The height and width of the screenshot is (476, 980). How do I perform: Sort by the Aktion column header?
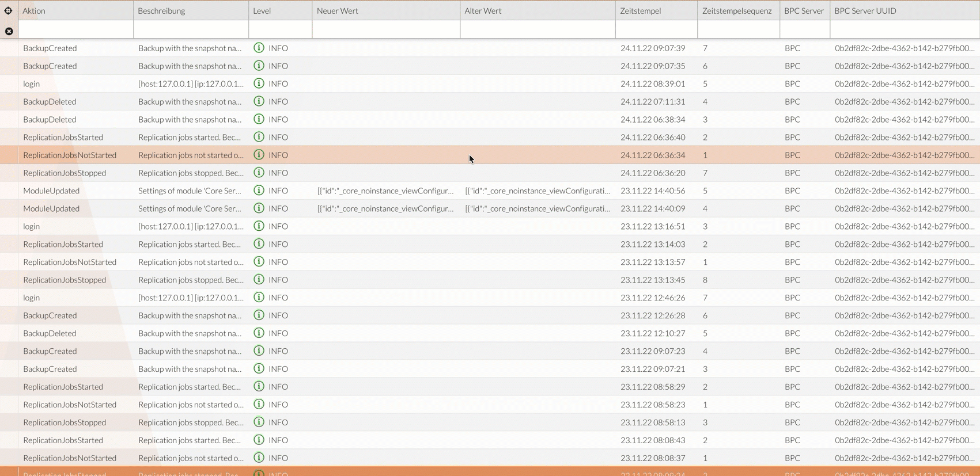click(75, 10)
